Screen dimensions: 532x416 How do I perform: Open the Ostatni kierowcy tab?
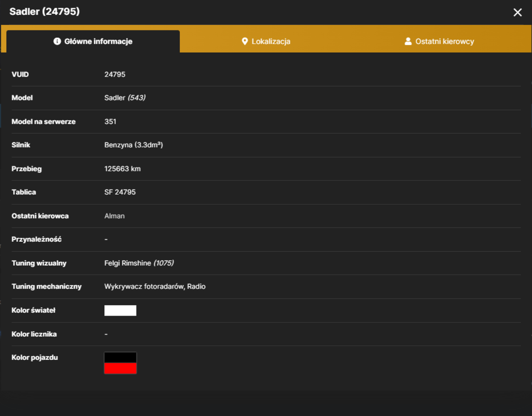pos(439,42)
